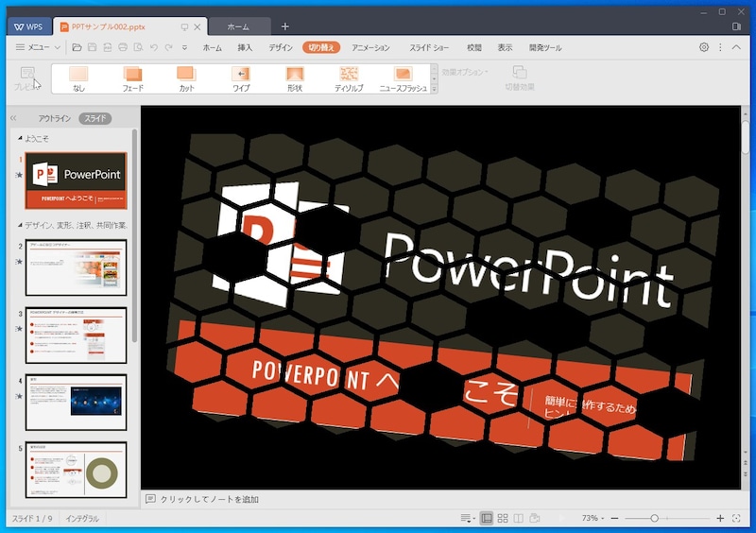Choose the 形状 (Shape) transition
Viewport: 756px width, 533px height.
coord(295,77)
